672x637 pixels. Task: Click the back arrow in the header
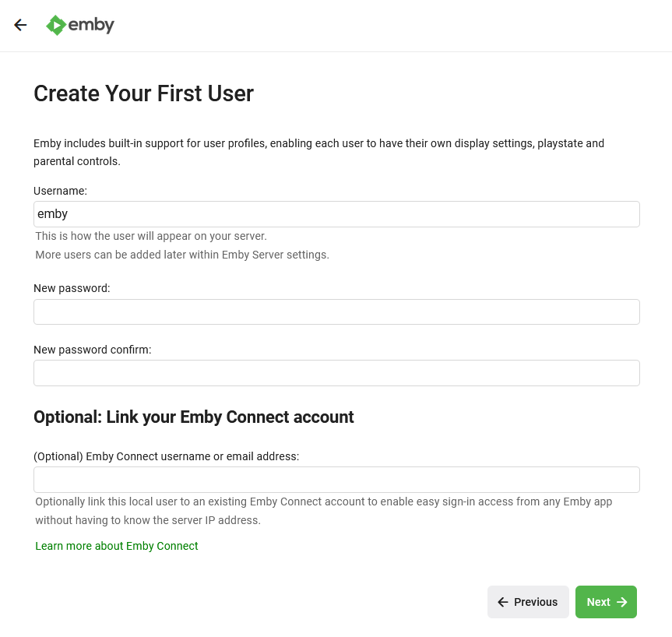(x=20, y=25)
